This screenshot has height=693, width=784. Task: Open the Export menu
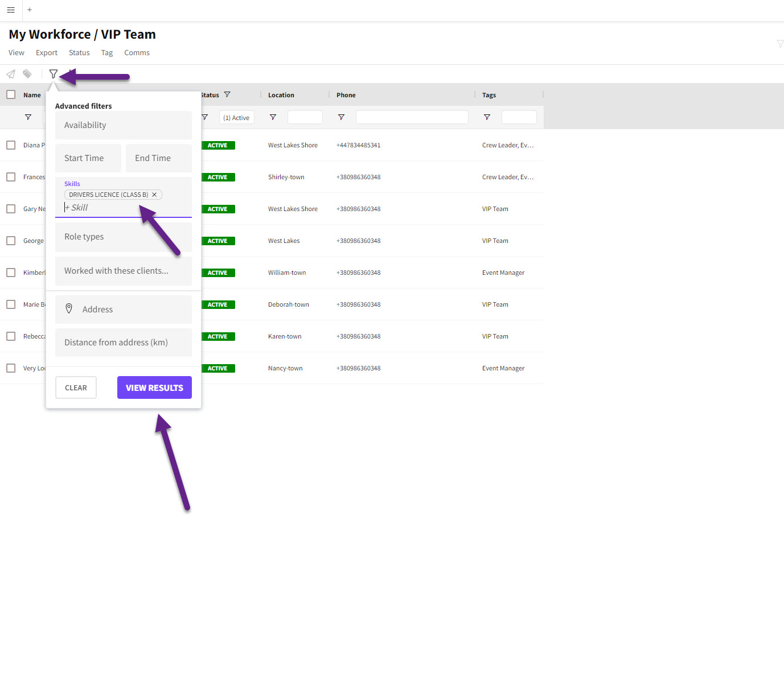point(47,52)
